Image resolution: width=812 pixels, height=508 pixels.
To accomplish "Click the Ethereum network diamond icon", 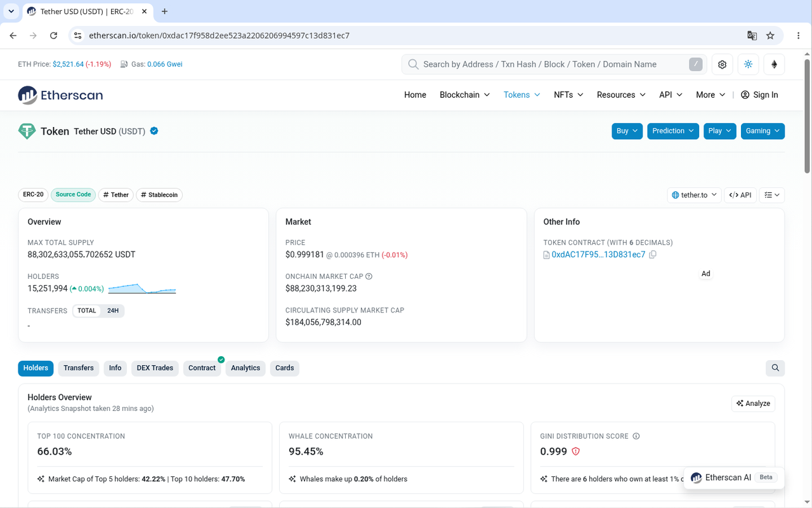I will (774, 64).
